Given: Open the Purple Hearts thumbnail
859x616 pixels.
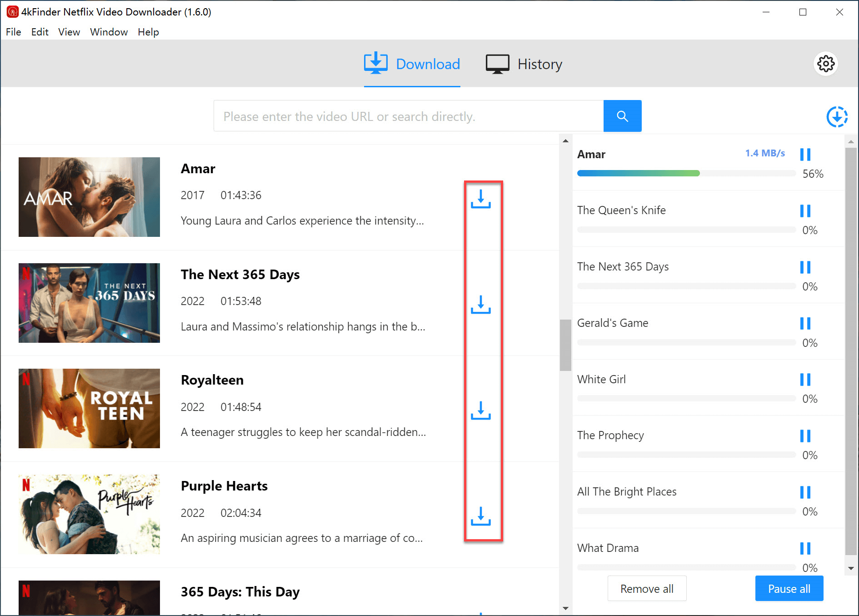Looking at the screenshot, I should (x=89, y=514).
